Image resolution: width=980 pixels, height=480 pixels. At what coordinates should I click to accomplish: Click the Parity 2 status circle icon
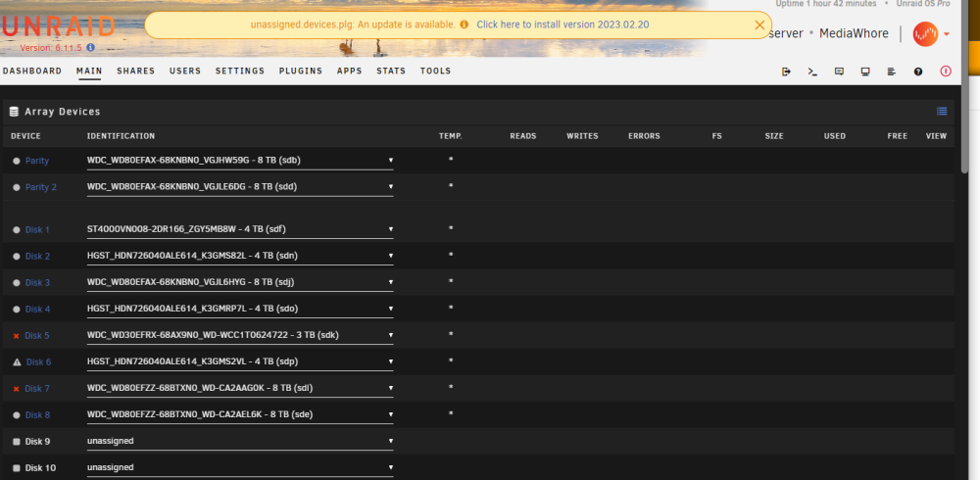(x=17, y=187)
